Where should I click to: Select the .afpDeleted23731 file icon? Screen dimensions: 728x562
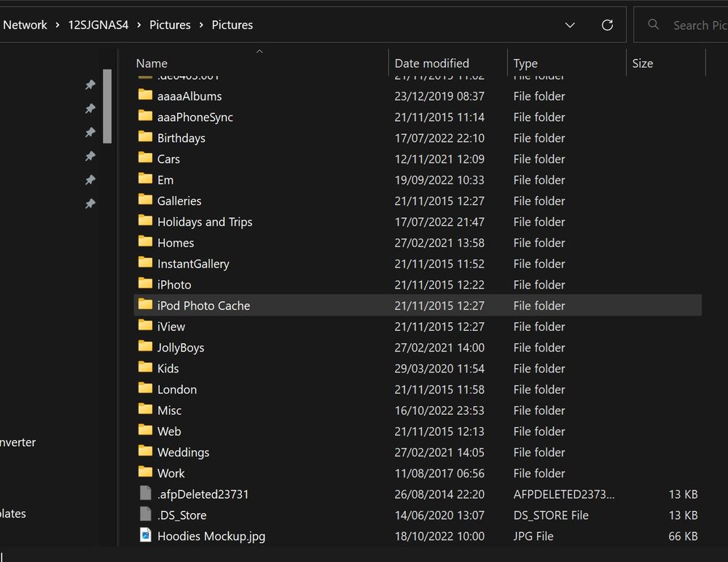[145, 493]
